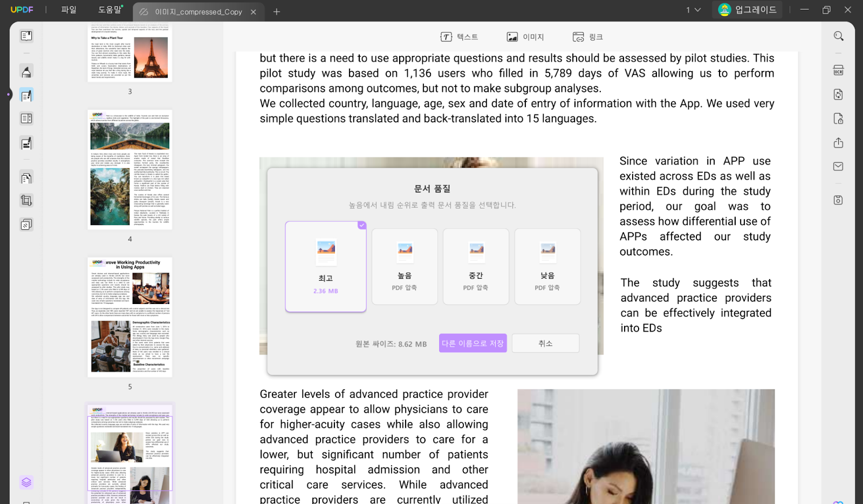Screen dimensions: 863x504
Task: Select the Crop Pages tool icon
Action: [x=26, y=201]
